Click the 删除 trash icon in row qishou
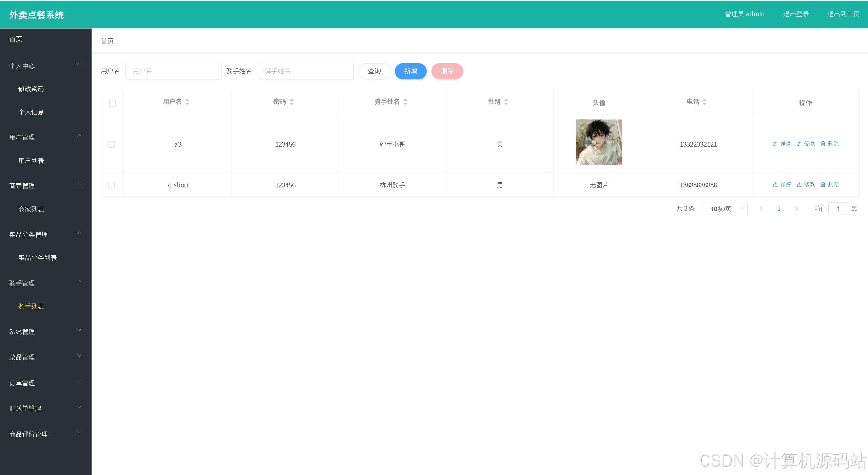Viewport: 868px width, 475px height. [x=823, y=184]
